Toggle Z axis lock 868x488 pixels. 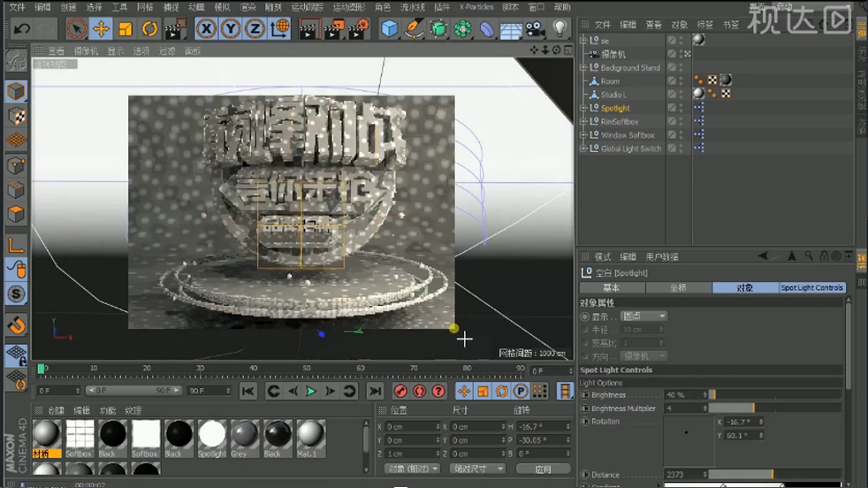tap(255, 28)
